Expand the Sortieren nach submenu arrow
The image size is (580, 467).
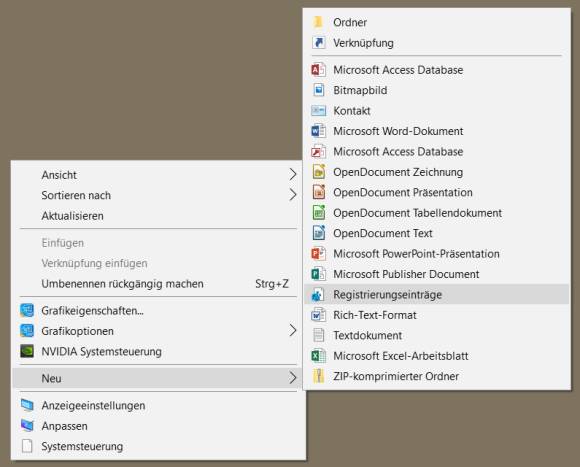pyautogui.click(x=293, y=195)
